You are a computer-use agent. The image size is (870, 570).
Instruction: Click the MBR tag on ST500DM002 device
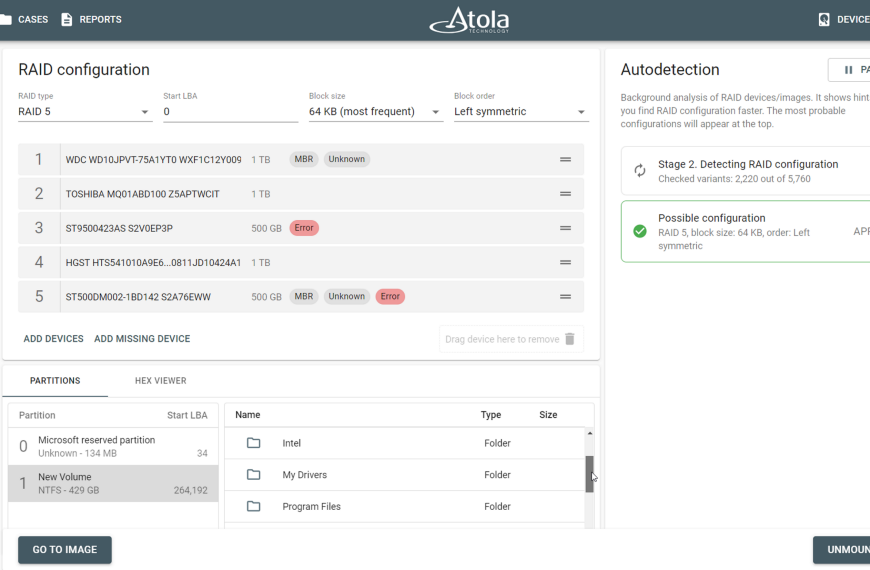(304, 296)
